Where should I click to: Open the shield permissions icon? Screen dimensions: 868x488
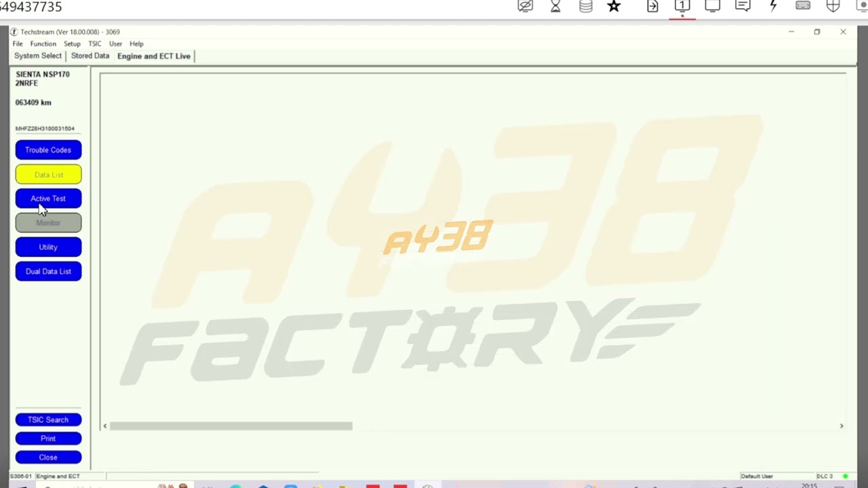(833, 6)
